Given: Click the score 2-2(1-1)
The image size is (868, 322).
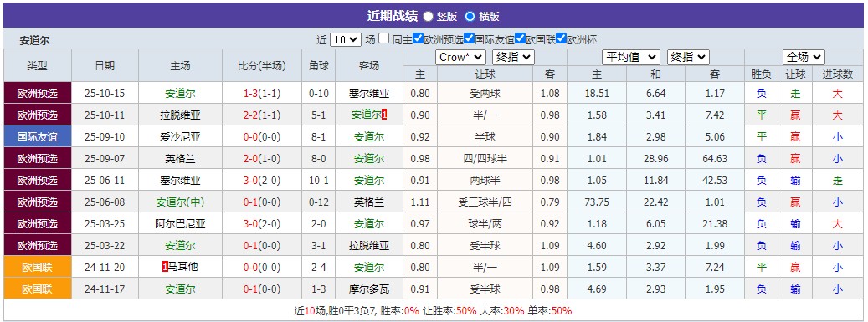Looking at the screenshot, I should (262, 115).
